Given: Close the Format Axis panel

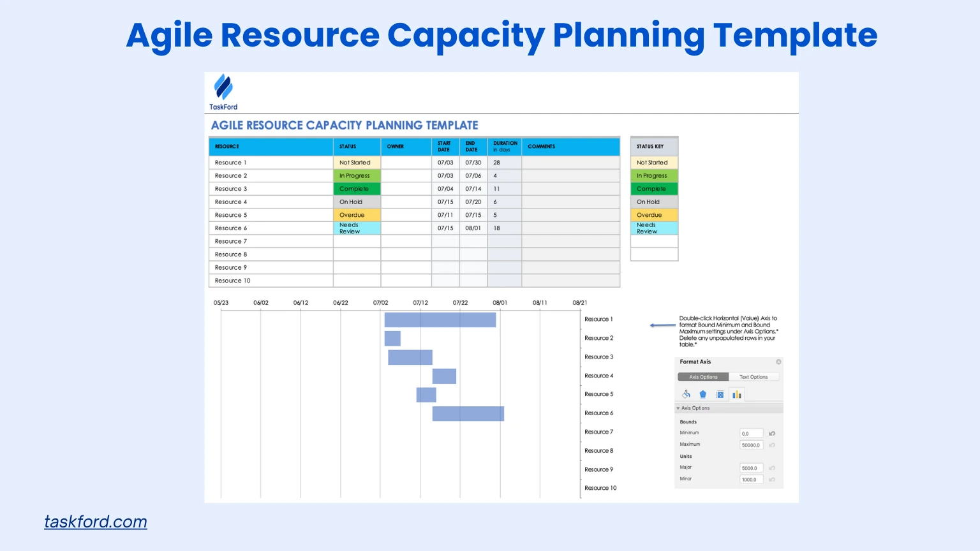Looking at the screenshot, I should click(778, 362).
